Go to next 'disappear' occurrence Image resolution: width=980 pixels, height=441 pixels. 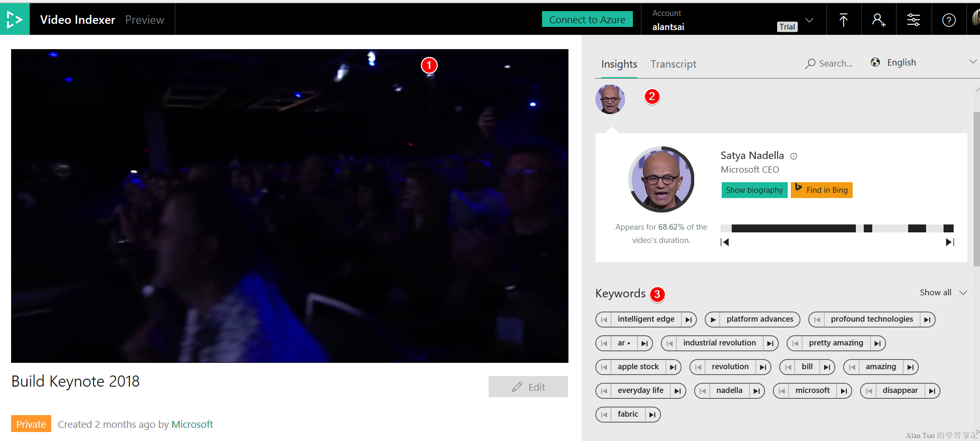[x=932, y=391]
